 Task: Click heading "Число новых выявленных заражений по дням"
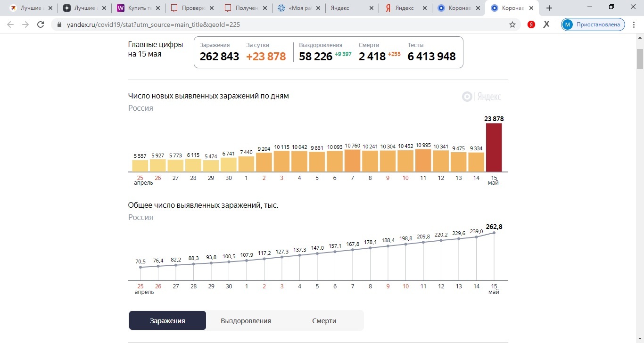coord(208,96)
